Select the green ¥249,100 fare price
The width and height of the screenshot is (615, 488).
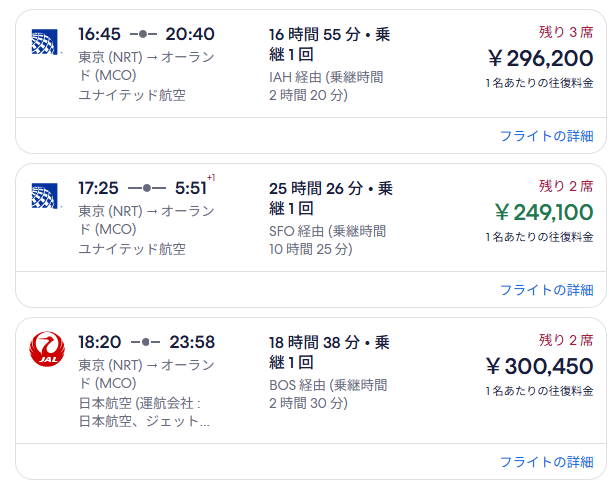tap(544, 212)
